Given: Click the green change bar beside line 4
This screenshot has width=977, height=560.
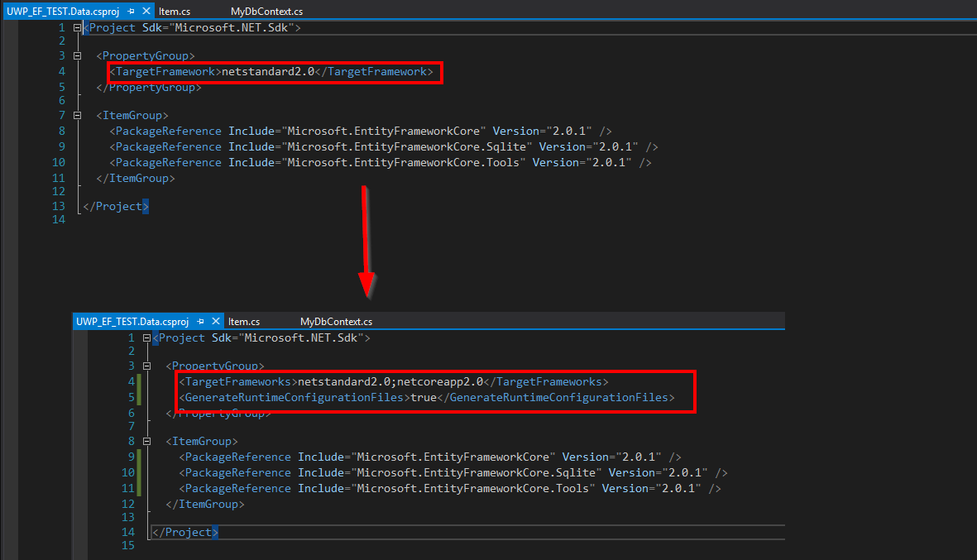Looking at the screenshot, I should point(139,381).
